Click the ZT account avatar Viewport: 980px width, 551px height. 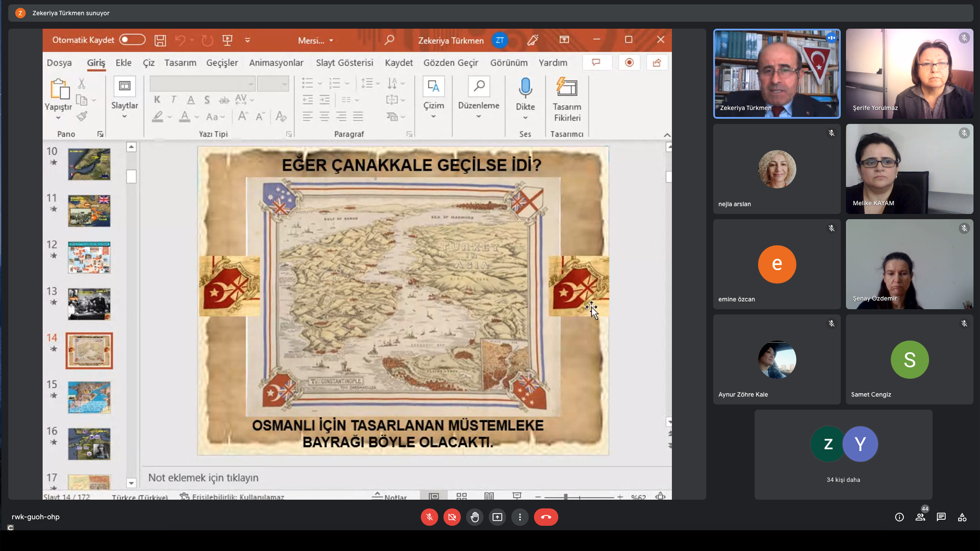click(x=500, y=40)
